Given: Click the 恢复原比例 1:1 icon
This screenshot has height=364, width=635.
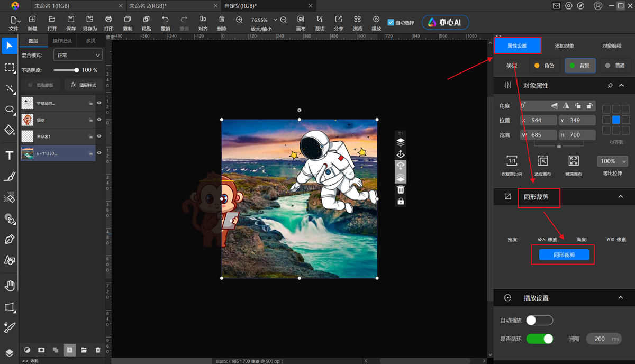Looking at the screenshot, I should (x=511, y=161).
